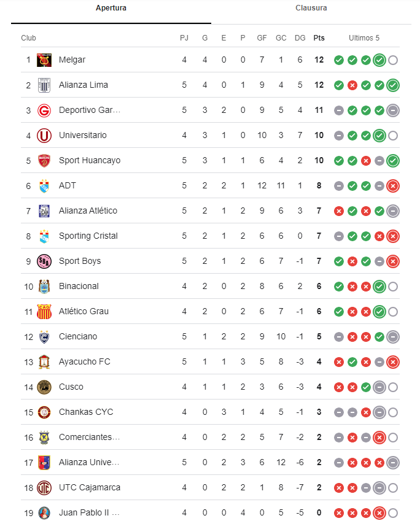
Task: Open the Ayacucho FC team link
Action: pos(84,362)
